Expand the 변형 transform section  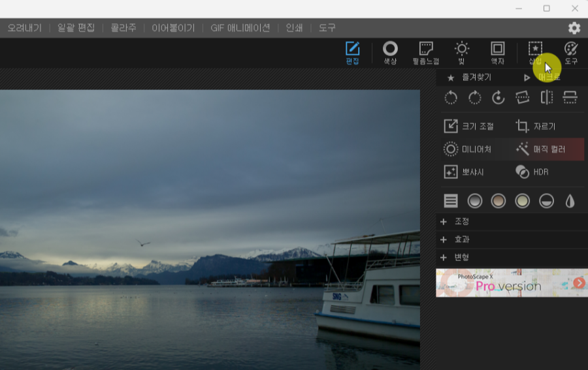[x=512, y=258]
